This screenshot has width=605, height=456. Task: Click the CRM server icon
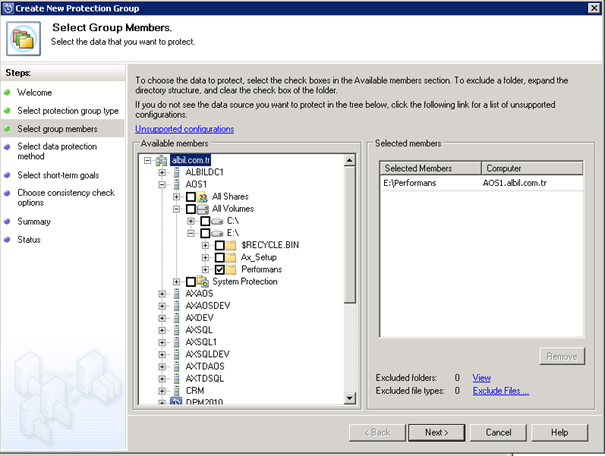(176, 391)
